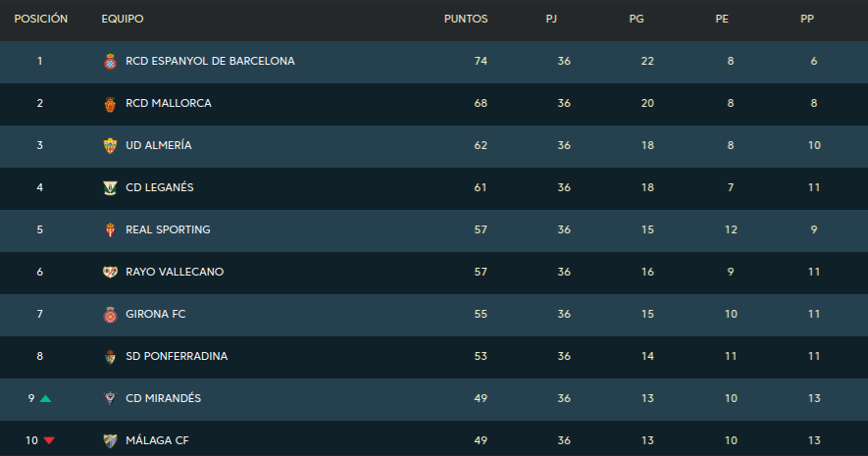
Task: Open the RCD Espanyol de Barcelona team name
Action: [210, 61]
